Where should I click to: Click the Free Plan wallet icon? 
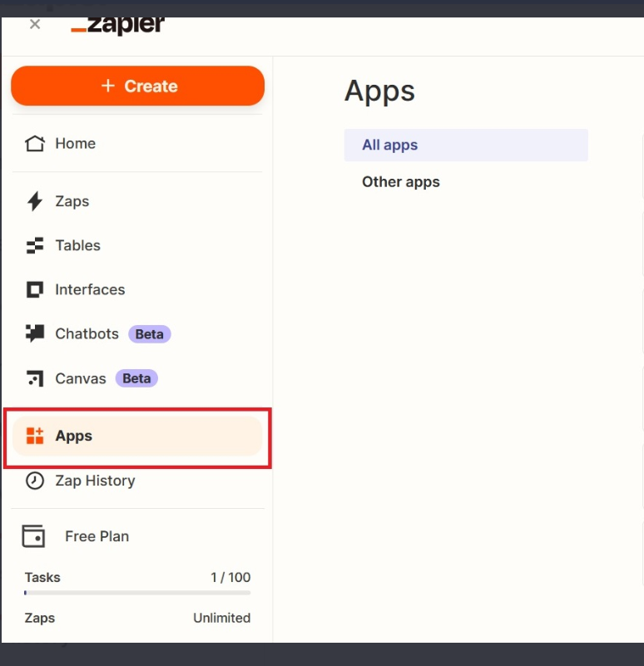[33, 536]
